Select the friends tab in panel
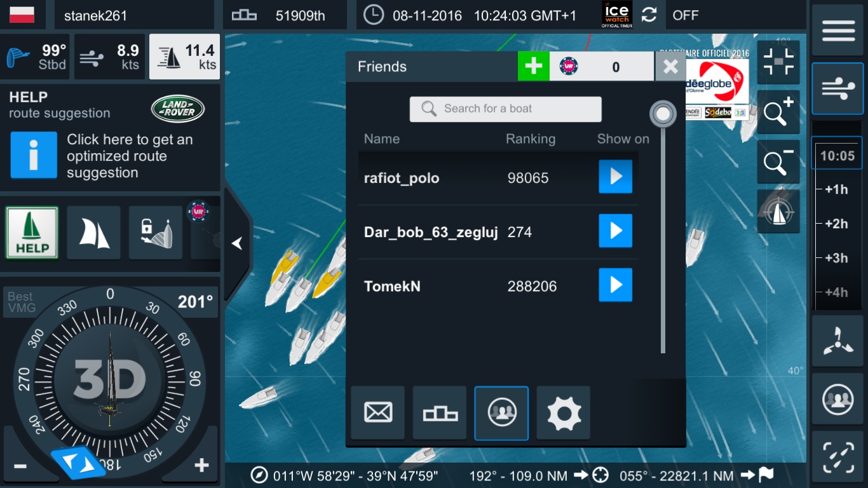This screenshot has height=488, width=868. point(501,413)
